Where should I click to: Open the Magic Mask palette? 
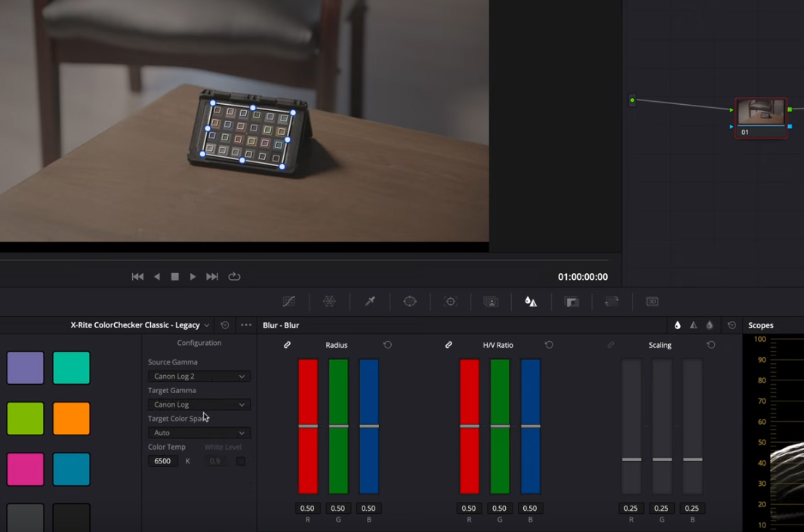pyautogui.click(x=491, y=301)
